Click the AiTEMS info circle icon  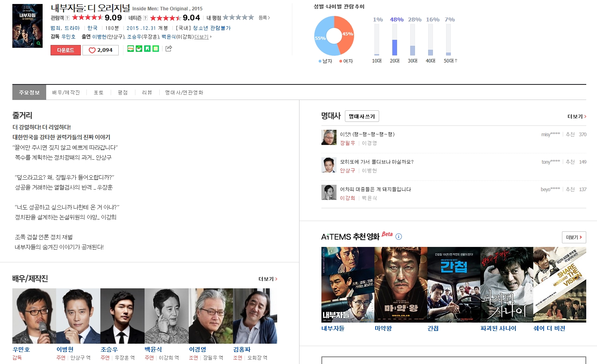399,237
